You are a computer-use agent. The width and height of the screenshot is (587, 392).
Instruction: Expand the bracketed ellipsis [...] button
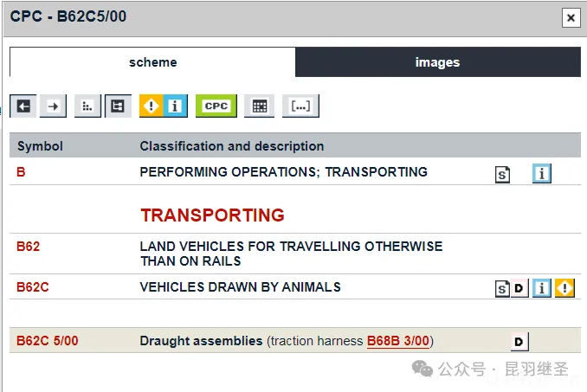pyautogui.click(x=300, y=106)
